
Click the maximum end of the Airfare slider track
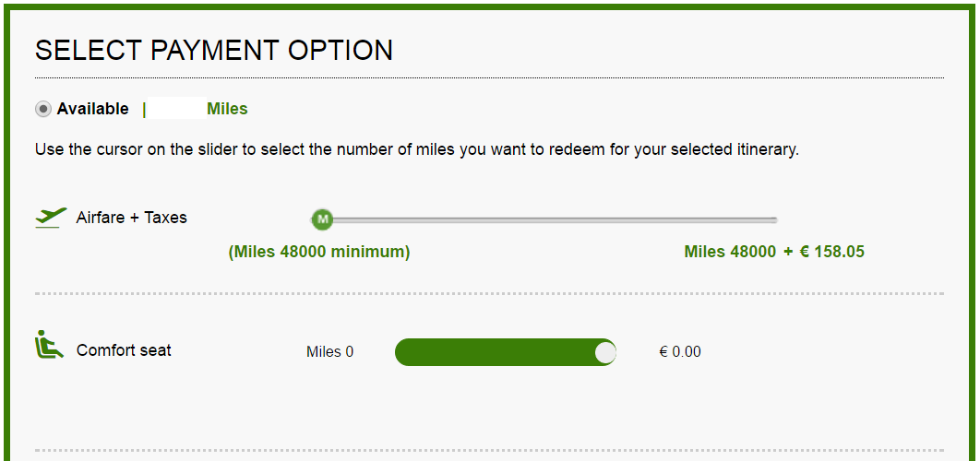(x=773, y=219)
